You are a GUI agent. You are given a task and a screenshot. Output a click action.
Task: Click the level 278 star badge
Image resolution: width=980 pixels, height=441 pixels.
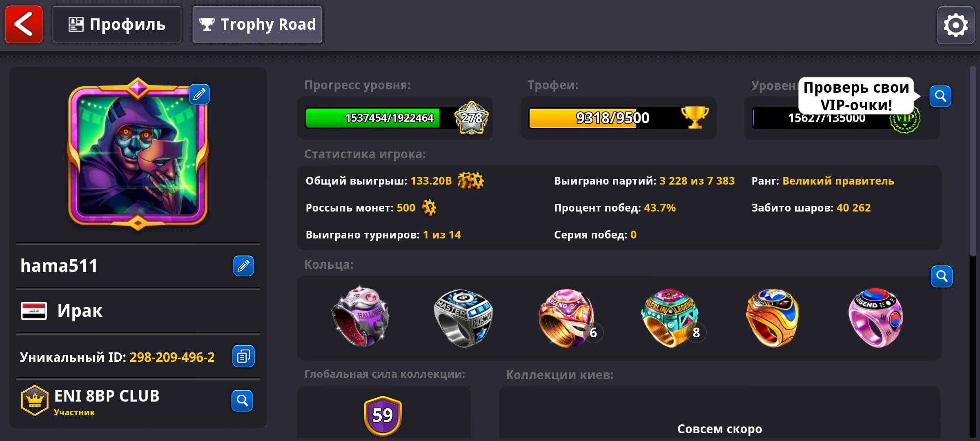point(472,118)
